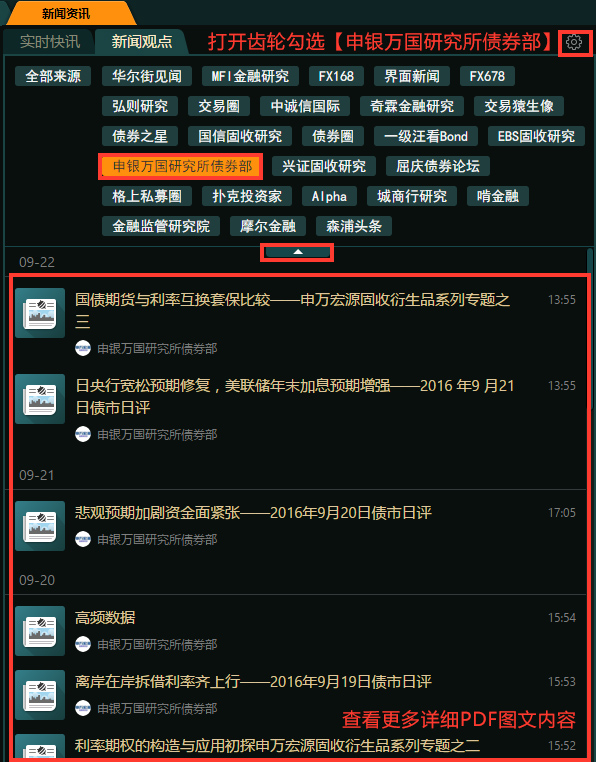Click the article icon beside 悲观预期加剧资金面紧张
The image size is (596, 762).
coord(40,526)
